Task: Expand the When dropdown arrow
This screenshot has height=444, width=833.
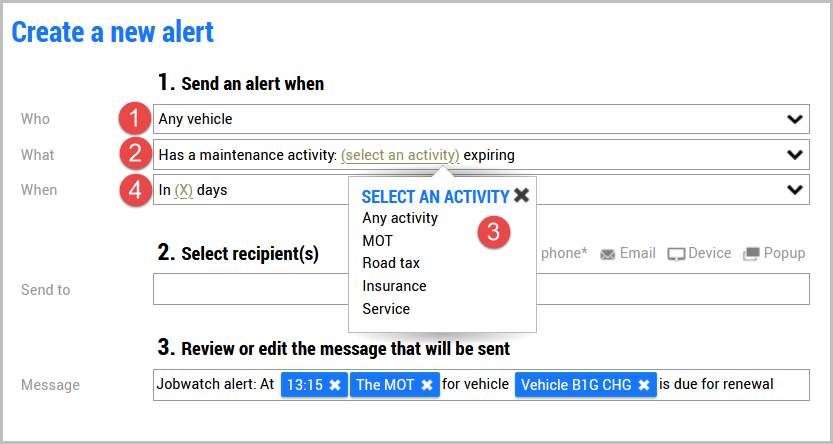Action: 795,190
